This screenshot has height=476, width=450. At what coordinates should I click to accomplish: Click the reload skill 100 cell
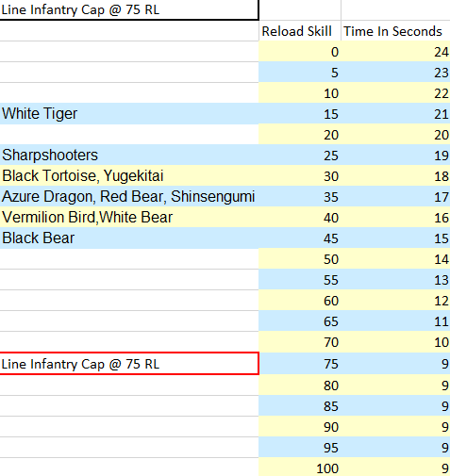point(300,468)
